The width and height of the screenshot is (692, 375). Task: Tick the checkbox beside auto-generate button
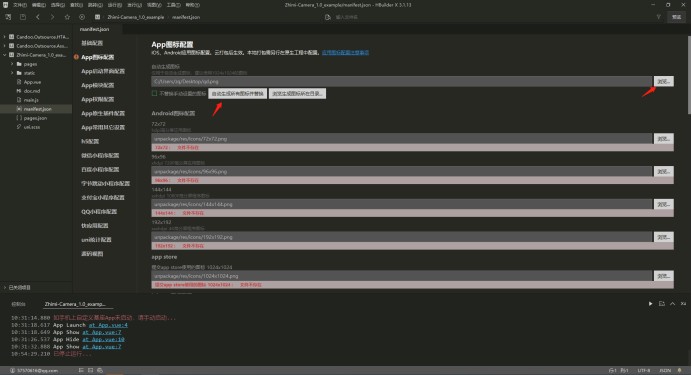(x=154, y=94)
